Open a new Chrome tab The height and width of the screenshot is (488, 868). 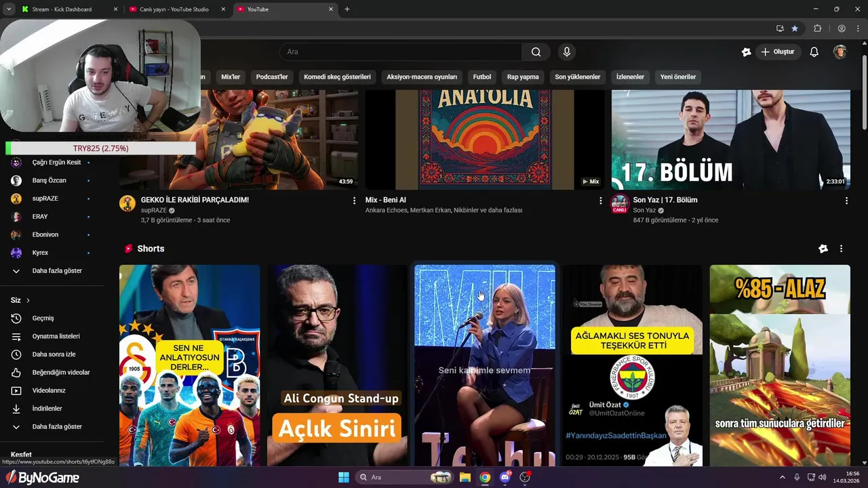click(x=347, y=9)
